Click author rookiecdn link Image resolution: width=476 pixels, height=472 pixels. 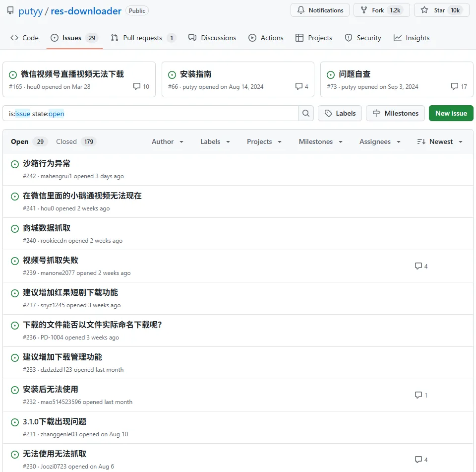click(54, 241)
